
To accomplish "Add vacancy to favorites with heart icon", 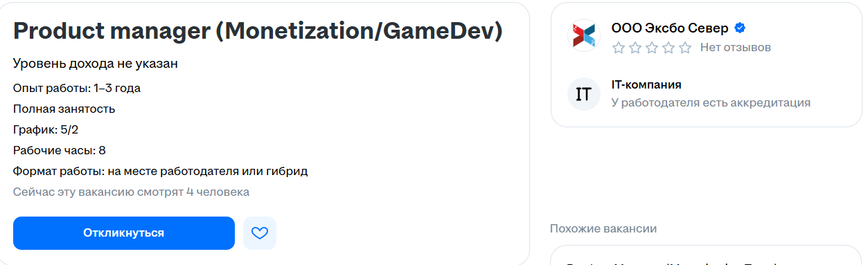I will tap(260, 233).
